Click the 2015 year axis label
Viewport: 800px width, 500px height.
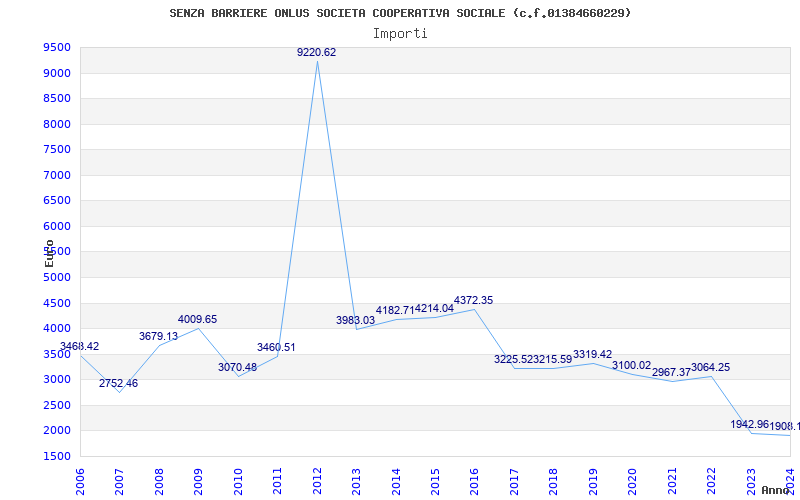[x=435, y=481]
